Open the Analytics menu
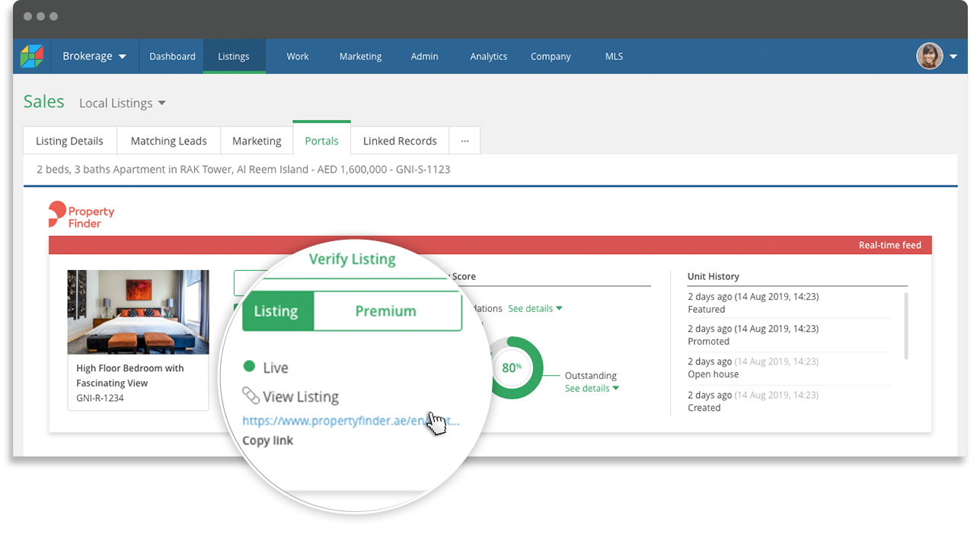This screenshot has width=980, height=544. click(489, 56)
